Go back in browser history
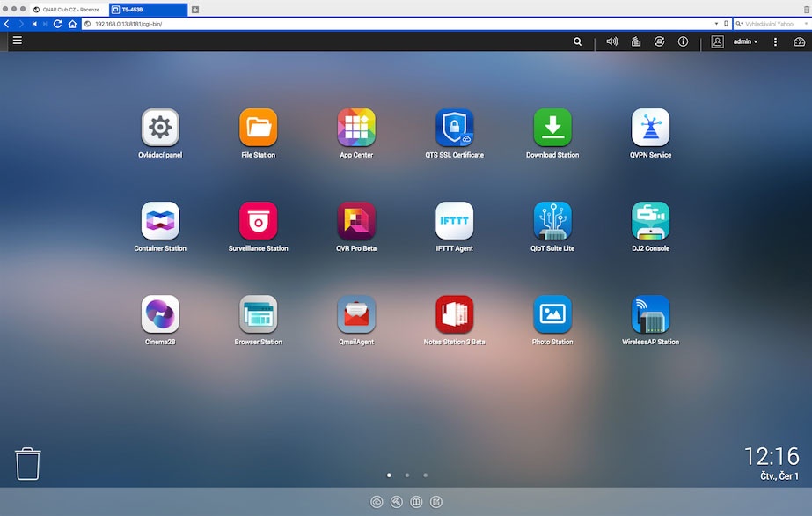812x516 pixels. coord(7,24)
